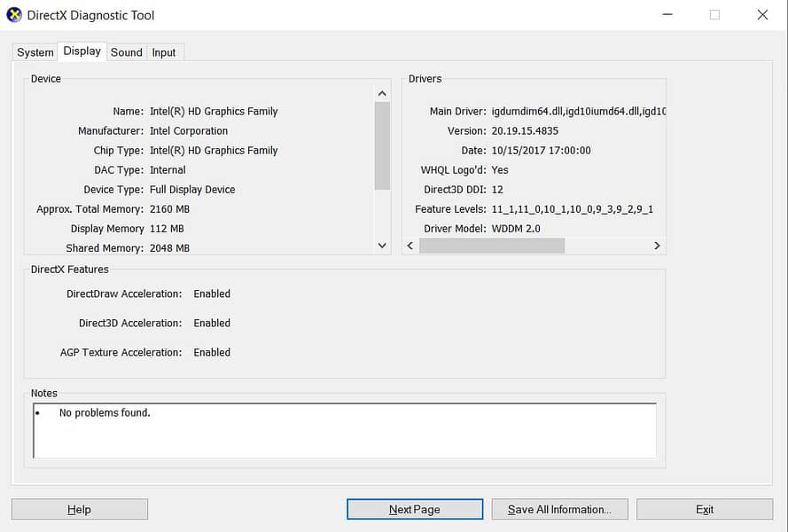
Task: Click Save All Information button
Action: click(x=558, y=509)
